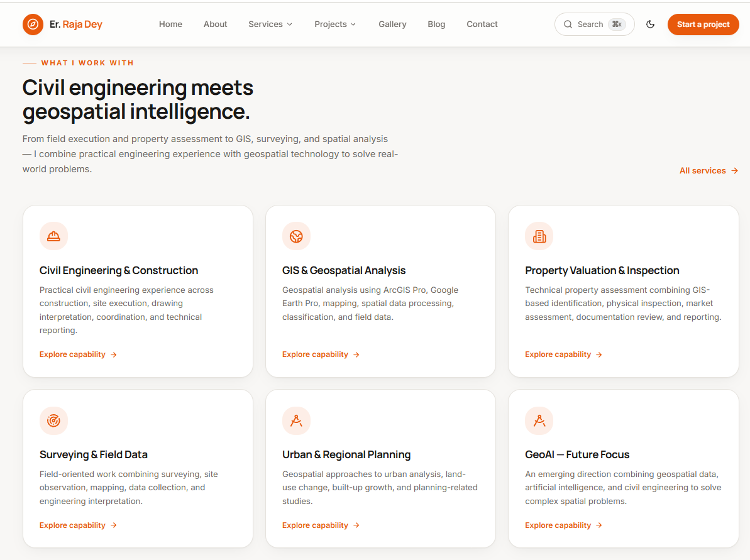Viewport: 750px width, 560px height.
Task: Click the Surveying & Field Data heading
Action: point(94,455)
